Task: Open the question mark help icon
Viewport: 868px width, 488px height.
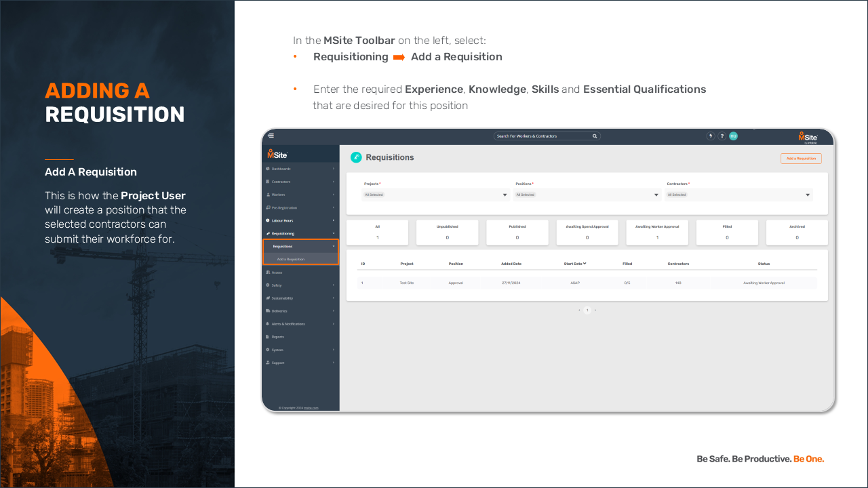Action: (x=722, y=136)
